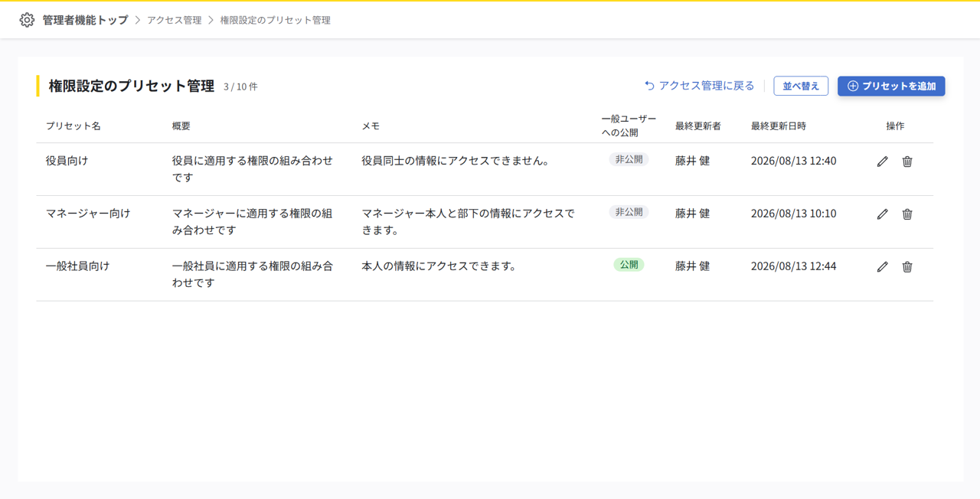980x499 pixels.
Task: Select the 一般社員向け preset name
Action: 78,266
